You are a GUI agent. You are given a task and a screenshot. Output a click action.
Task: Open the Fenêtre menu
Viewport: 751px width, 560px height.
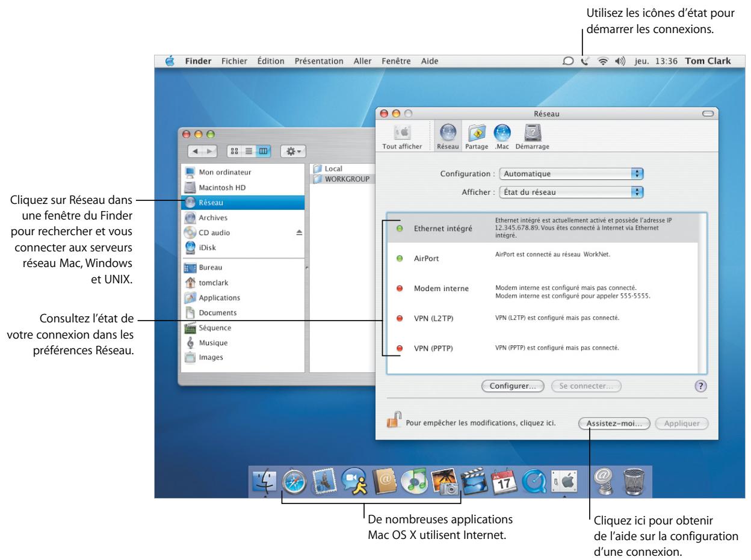click(x=397, y=61)
